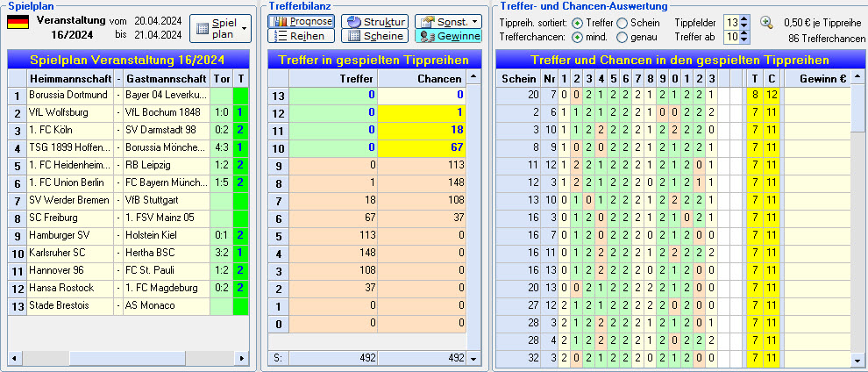Decrease the Treffer ab value
The image size is (868, 372).
point(744,40)
